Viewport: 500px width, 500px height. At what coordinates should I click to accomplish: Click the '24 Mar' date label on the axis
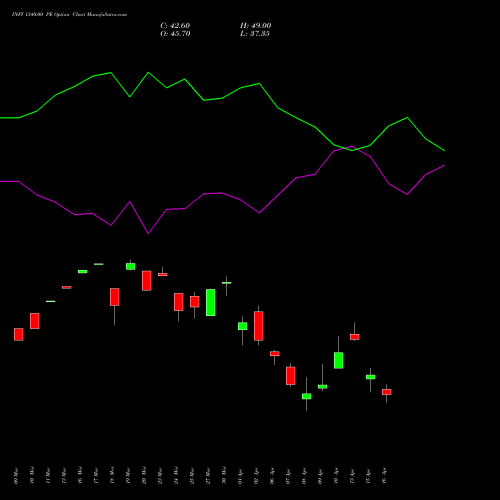pos(177,476)
